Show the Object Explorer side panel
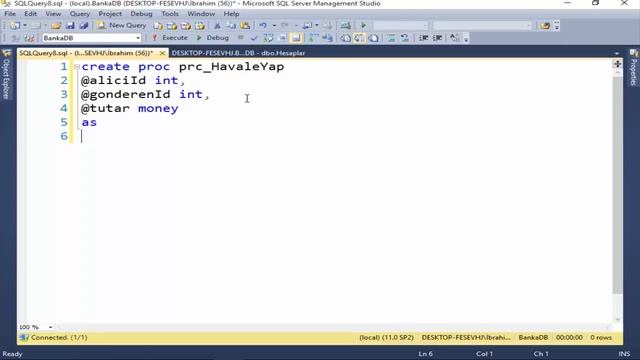The image size is (640, 360). 6,74
